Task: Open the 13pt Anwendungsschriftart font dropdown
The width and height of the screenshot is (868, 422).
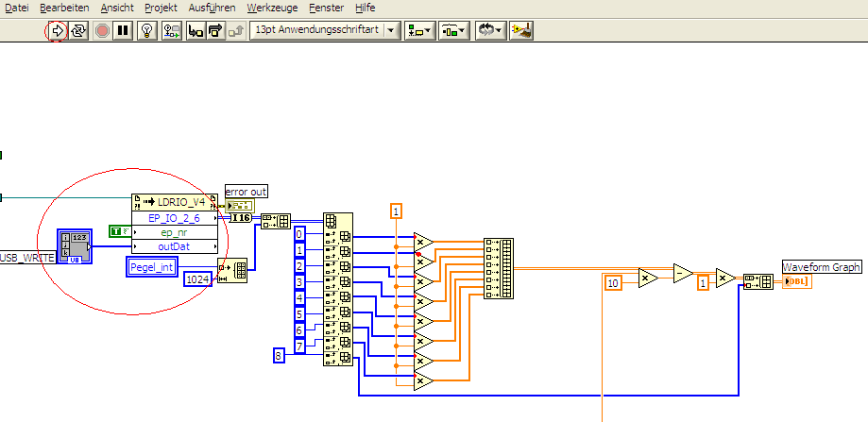Action: point(323,30)
